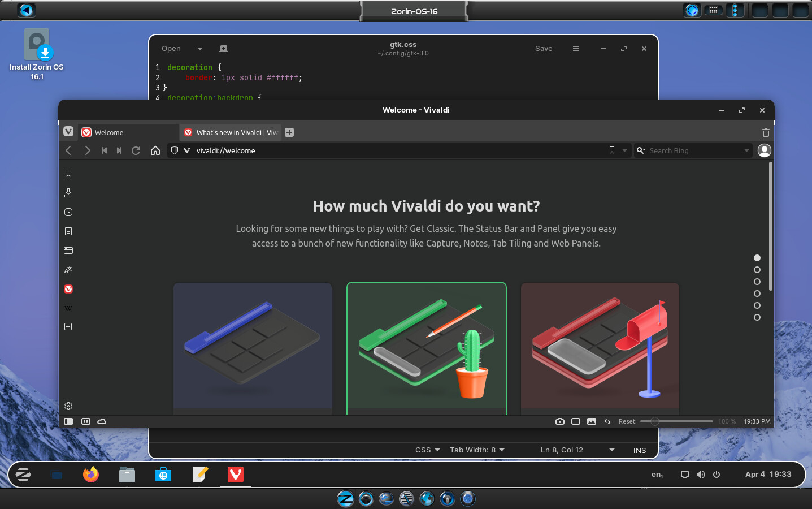The width and height of the screenshot is (812, 509).
Task: Open the Files manager from the taskbar
Action: pos(127,475)
